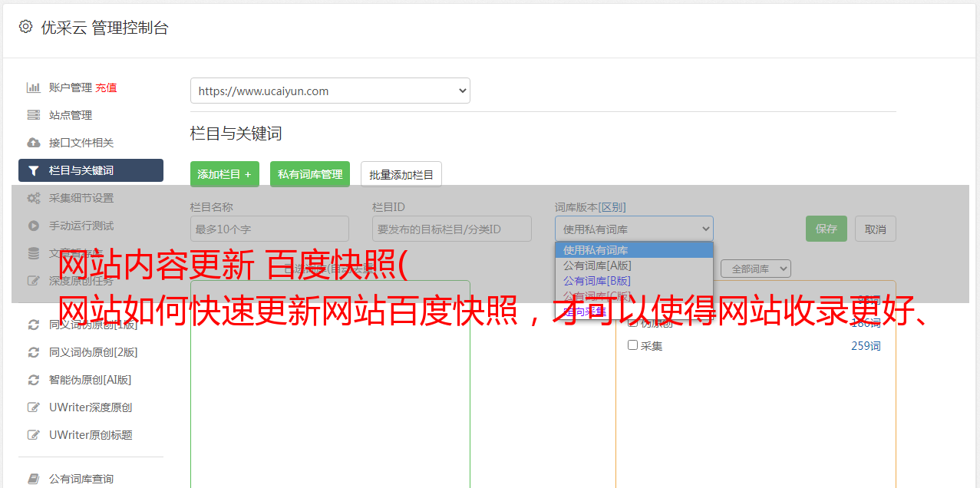Click the book icon of 公有词库查询
This screenshot has height=488, width=980.
pyautogui.click(x=33, y=479)
